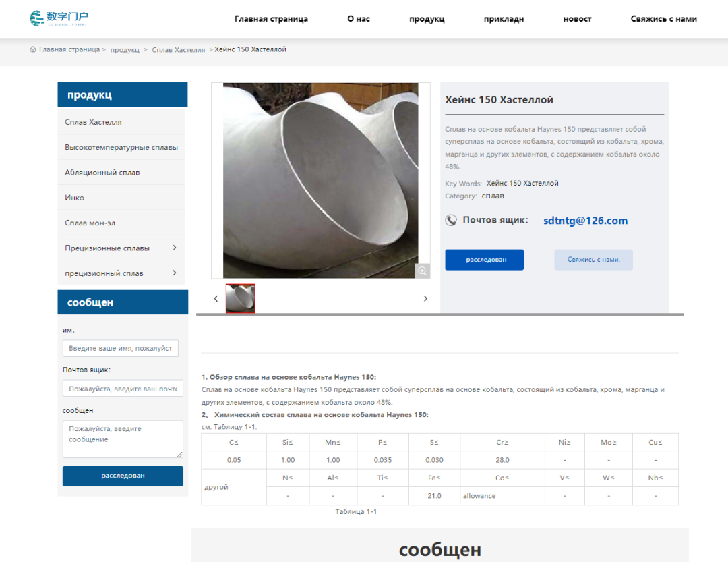Open продукц in the top navigation
The image size is (728, 562).
427,19
